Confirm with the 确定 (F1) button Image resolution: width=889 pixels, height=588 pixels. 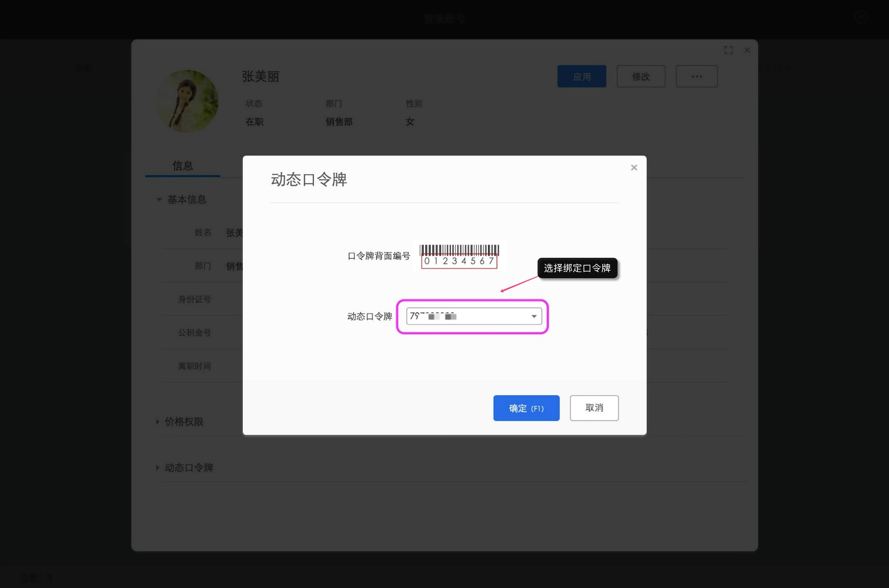526,408
